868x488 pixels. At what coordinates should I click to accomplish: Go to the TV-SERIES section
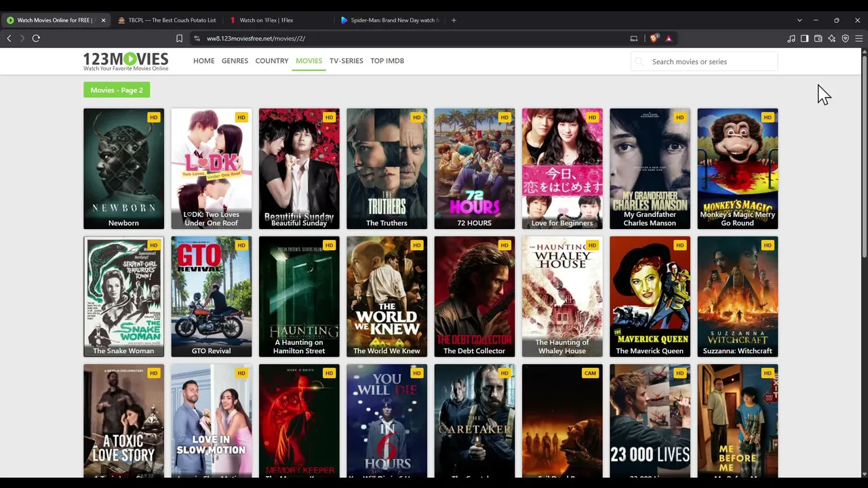346,61
